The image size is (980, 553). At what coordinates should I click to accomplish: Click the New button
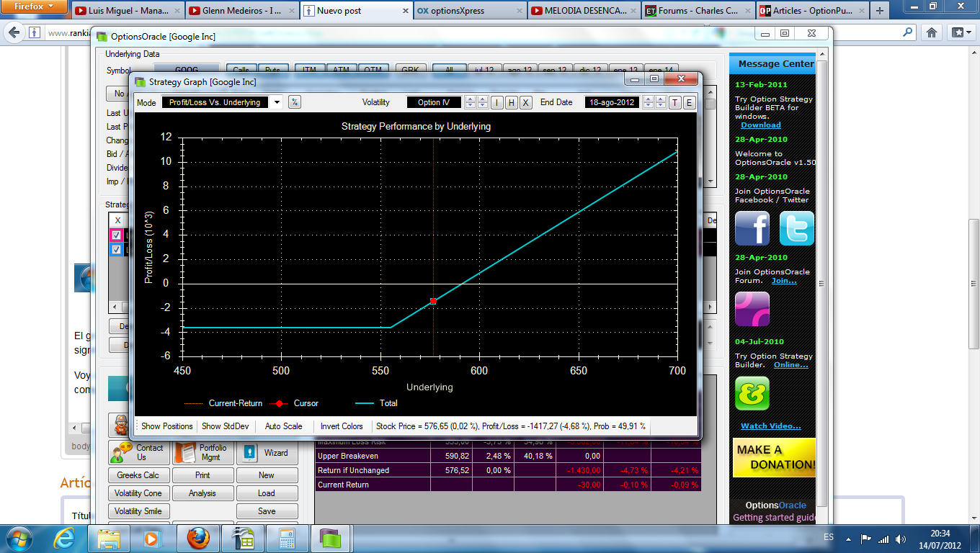pyautogui.click(x=267, y=475)
